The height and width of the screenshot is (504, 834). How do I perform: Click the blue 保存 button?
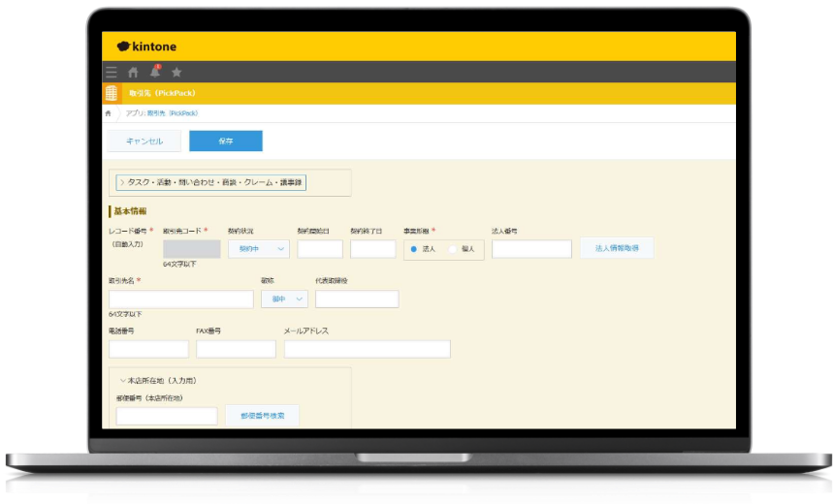[x=226, y=141]
